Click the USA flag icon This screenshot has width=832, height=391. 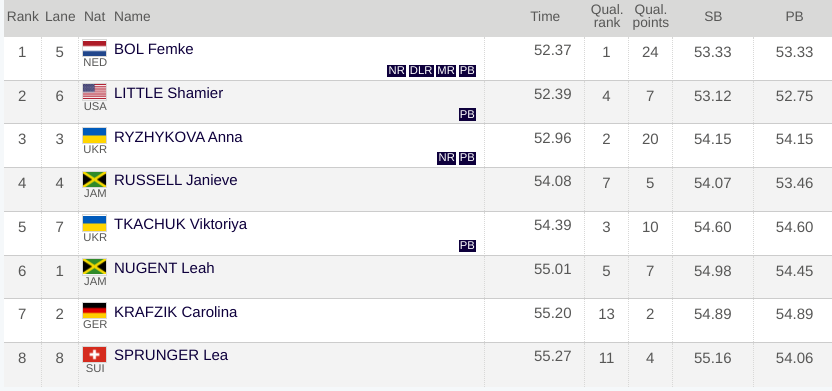point(94,92)
